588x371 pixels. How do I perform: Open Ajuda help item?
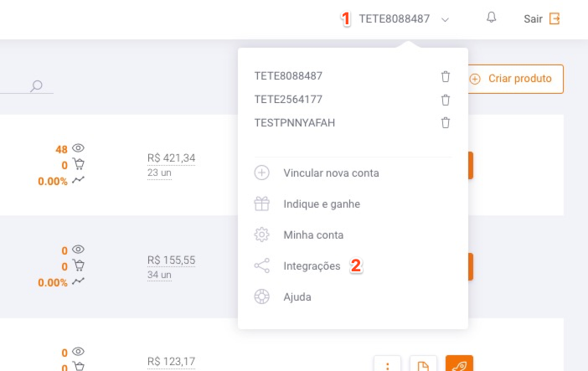[297, 296]
